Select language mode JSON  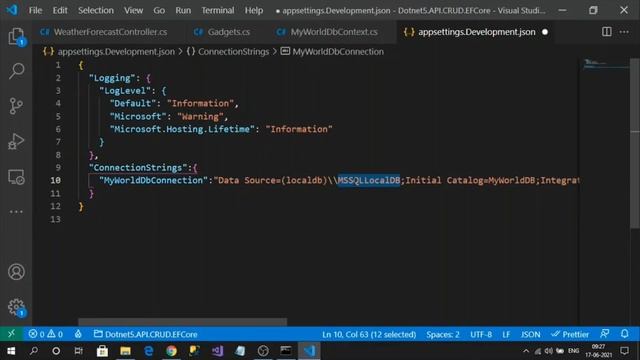(x=530, y=334)
